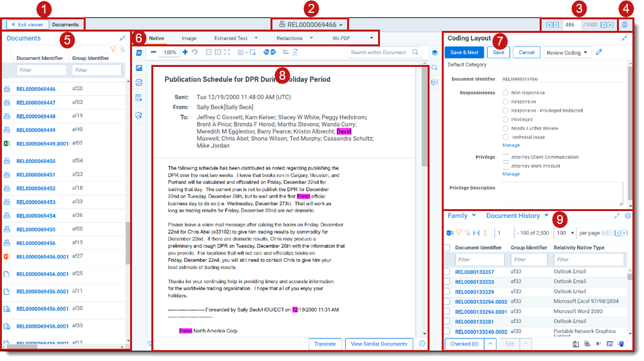644x361 pixels.
Task: Show persistent highlight sets panel icon
Action: [x=139, y=53]
